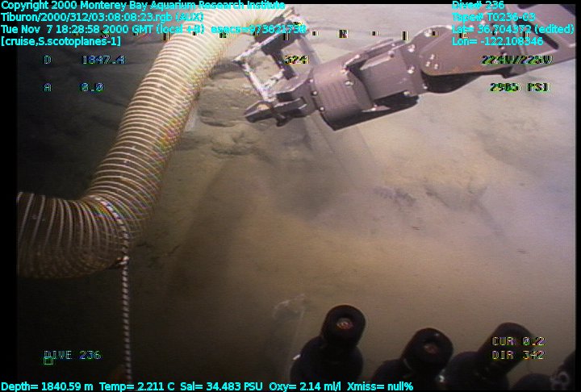Select the 'Lat= 36.704372 (edited)' readout
This screenshot has width=581, height=392.
tap(512, 29)
